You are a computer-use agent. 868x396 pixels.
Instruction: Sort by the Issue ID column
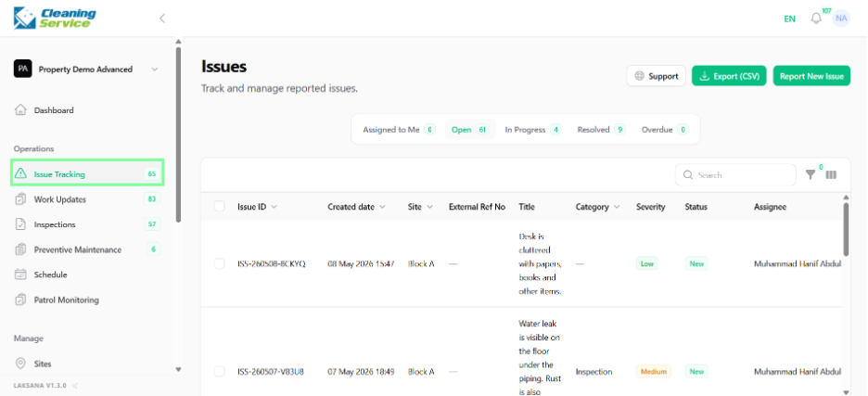click(258, 207)
